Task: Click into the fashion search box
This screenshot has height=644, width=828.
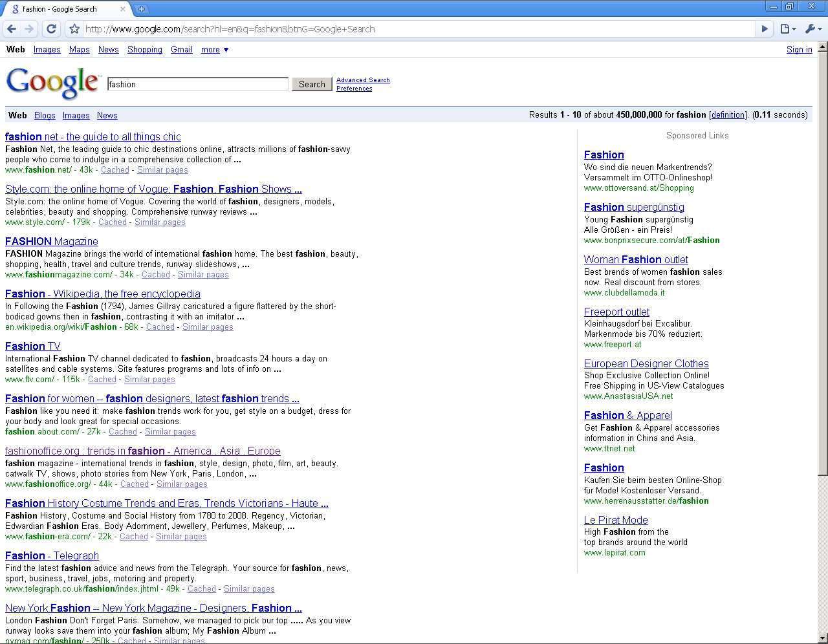Action: click(198, 84)
